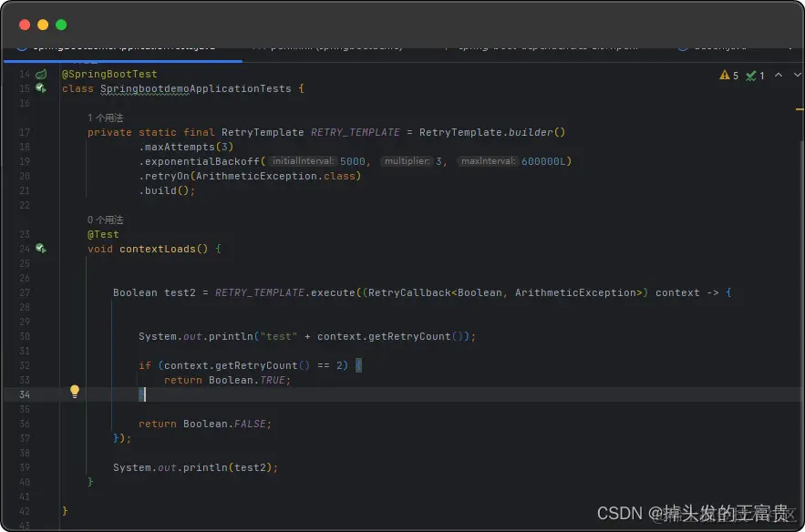Open the yellow lightbulb quick-fix on line 34

[x=75, y=392]
